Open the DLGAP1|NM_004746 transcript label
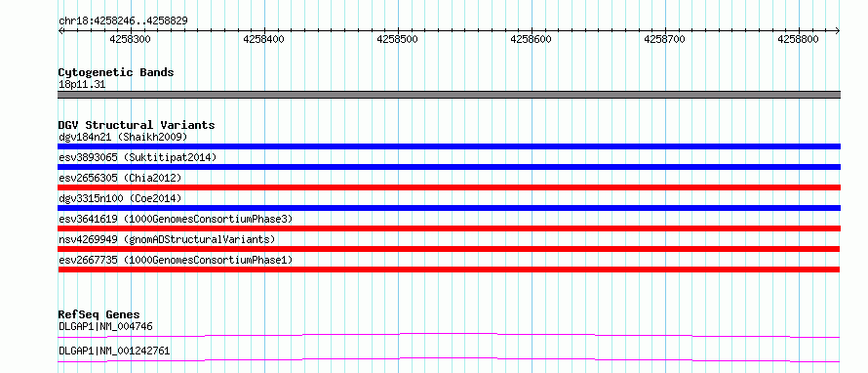 tap(105, 326)
